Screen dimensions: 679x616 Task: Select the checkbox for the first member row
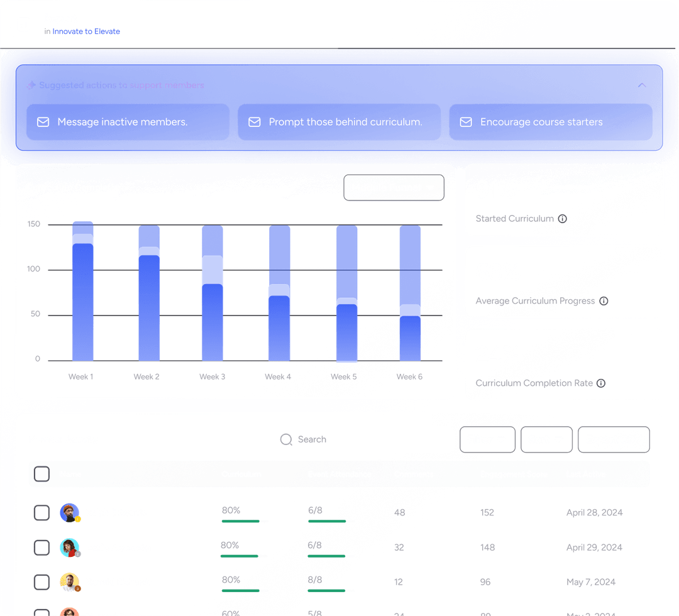[x=41, y=512]
